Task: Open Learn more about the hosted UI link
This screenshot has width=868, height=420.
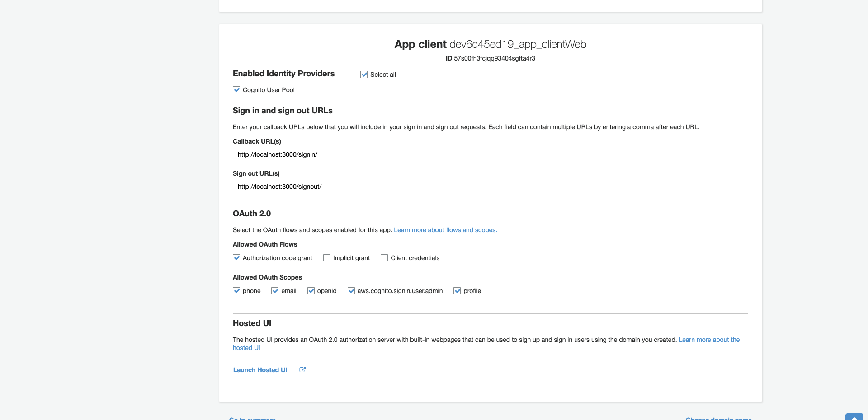Action: point(709,340)
